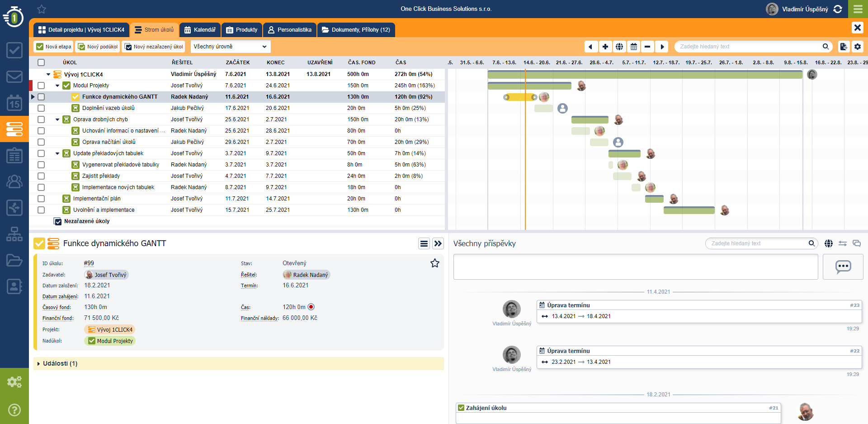Check the Funkce dynamického GANTT row checkbox
Screen dimensions: 868x424
pyautogui.click(x=41, y=97)
